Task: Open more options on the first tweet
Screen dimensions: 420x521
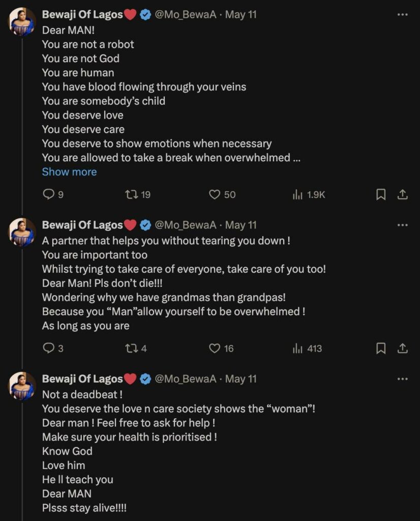Action: tap(402, 15)
